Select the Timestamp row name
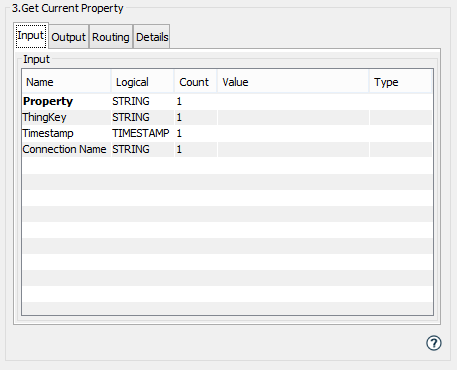 (48, 133)
